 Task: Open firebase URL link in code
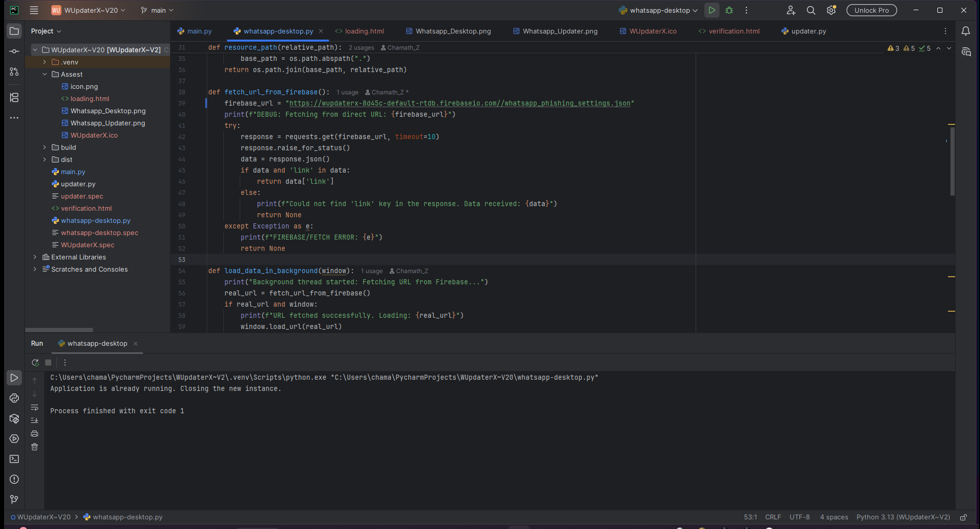(x=460, y=103)
